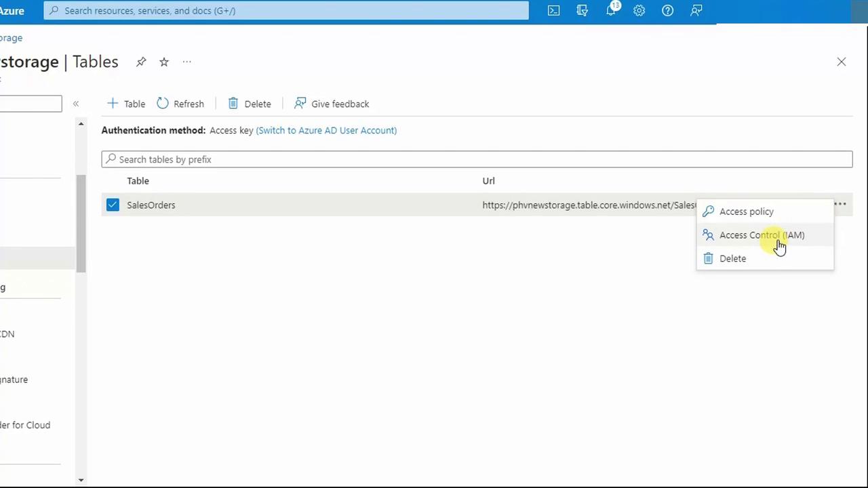Pin the Tables blade to dashboard
The height and width of the screenshot is (488, 868).
tap(141, 62)
